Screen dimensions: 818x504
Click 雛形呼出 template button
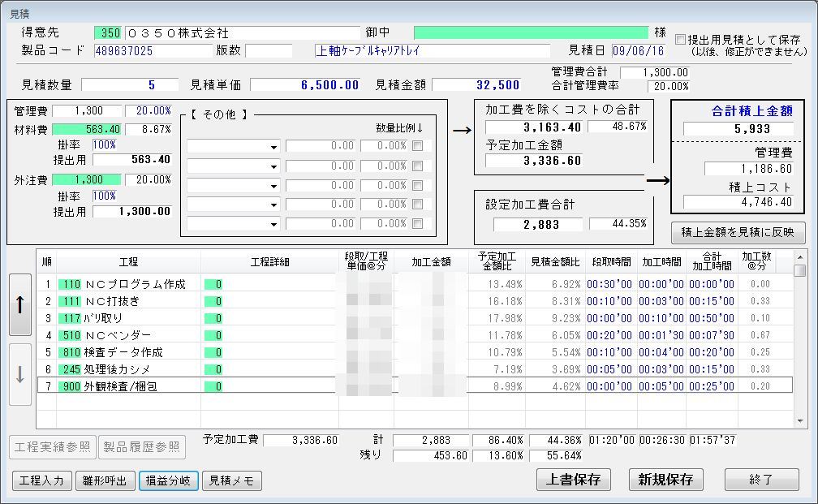tap(105, 480)
